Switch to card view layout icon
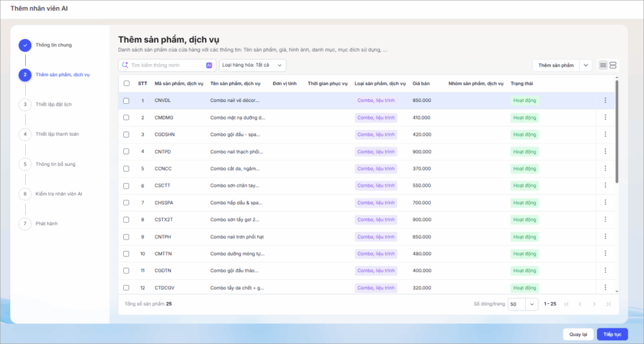This screenshot has width=644, height=344. (x=613, y=65)
